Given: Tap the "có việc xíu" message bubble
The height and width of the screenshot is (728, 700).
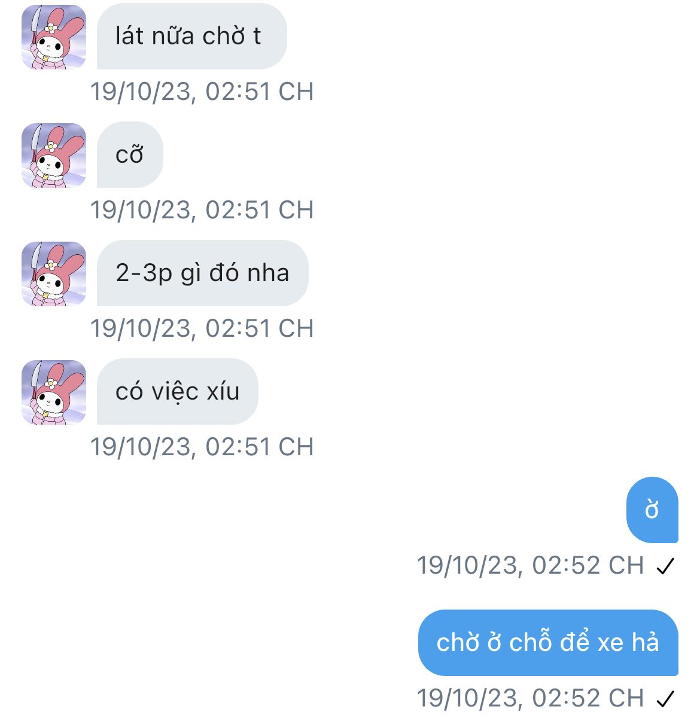Looking at the screenshot, I should 177,392.
